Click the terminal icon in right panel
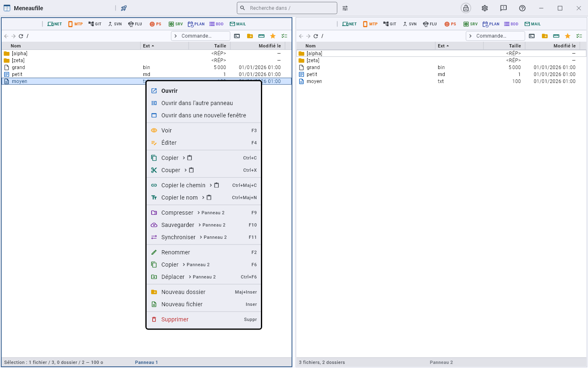Viewport: 588px width, 368px height. [532, 36]
